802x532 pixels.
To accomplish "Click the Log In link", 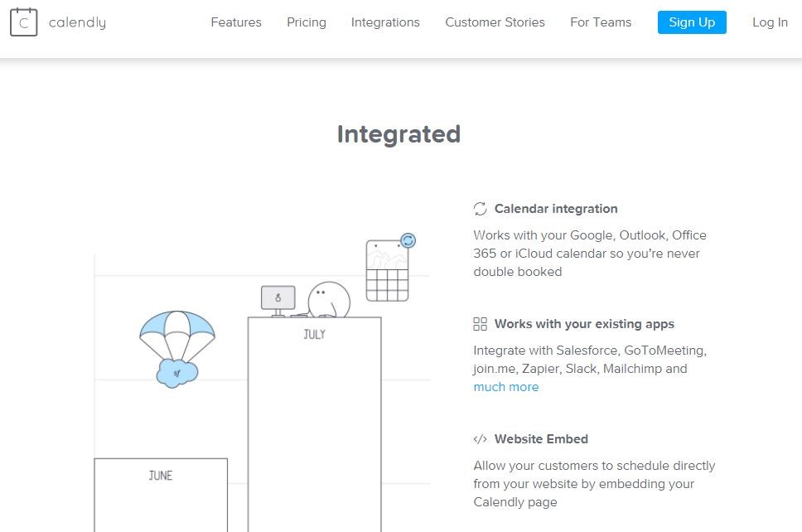I will click(770, 22).
